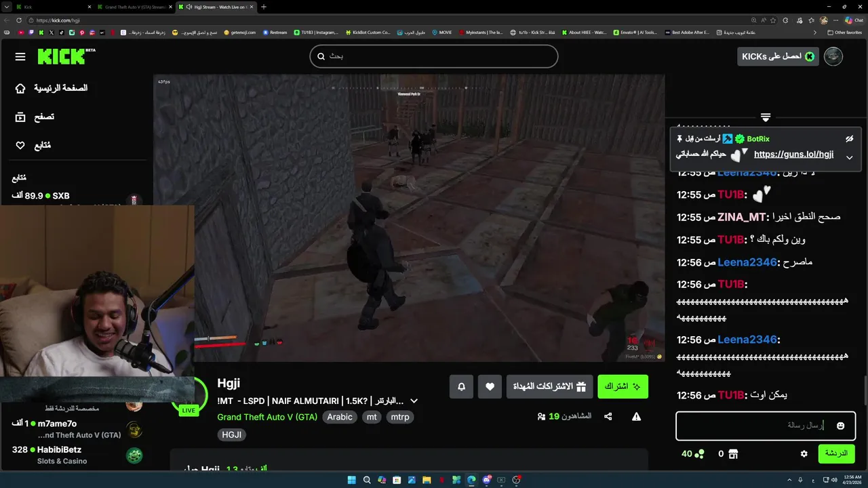
Task: Click the Edge browser taskbar icon
Action: tap(471, 480)
